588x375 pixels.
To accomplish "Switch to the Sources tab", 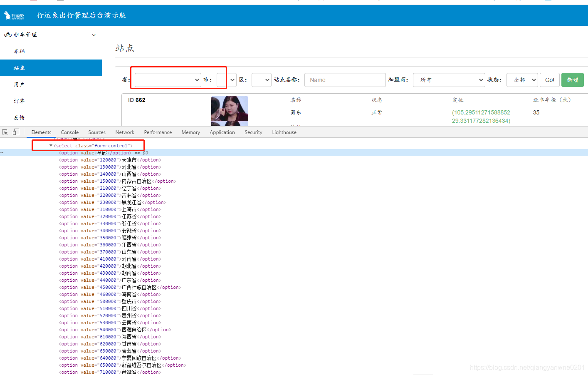I will click(x=97, y=132).
